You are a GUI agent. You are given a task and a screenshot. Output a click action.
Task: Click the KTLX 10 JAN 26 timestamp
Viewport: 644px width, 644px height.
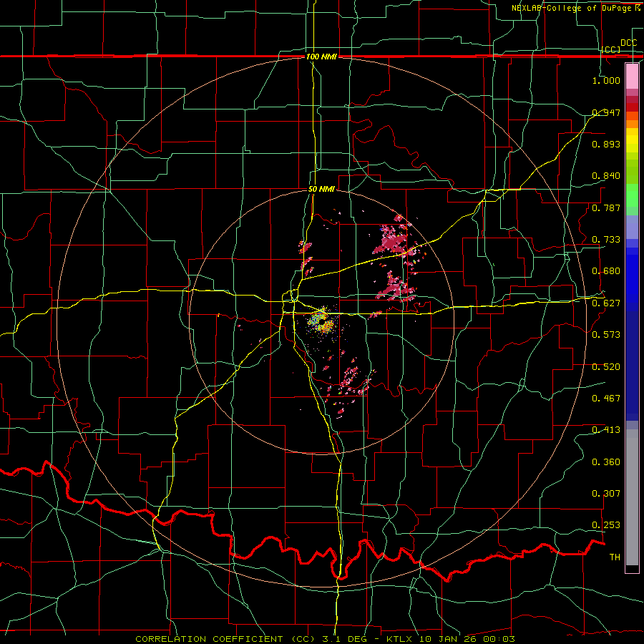tap(451, 639)
